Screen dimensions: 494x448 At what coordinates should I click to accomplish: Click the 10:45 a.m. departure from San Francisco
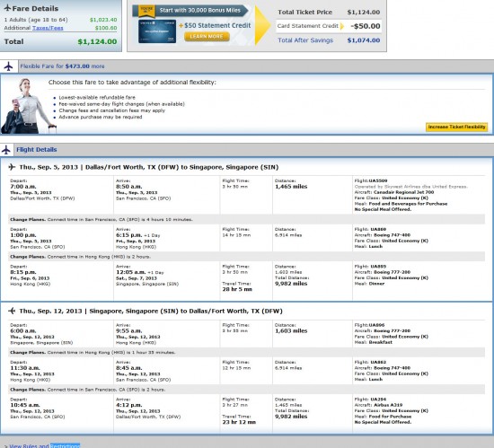tap(25, 405)
